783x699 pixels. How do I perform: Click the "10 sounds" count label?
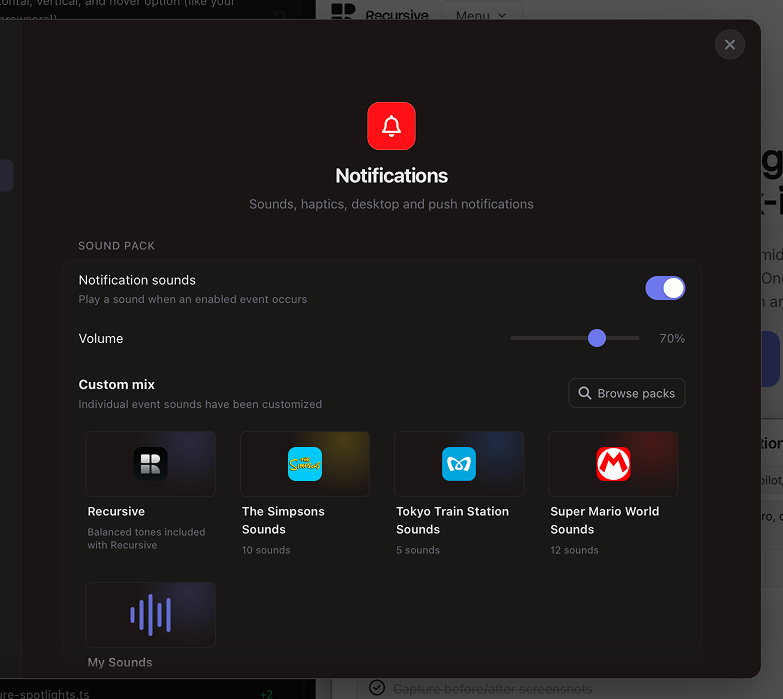(x=266, y=550)
